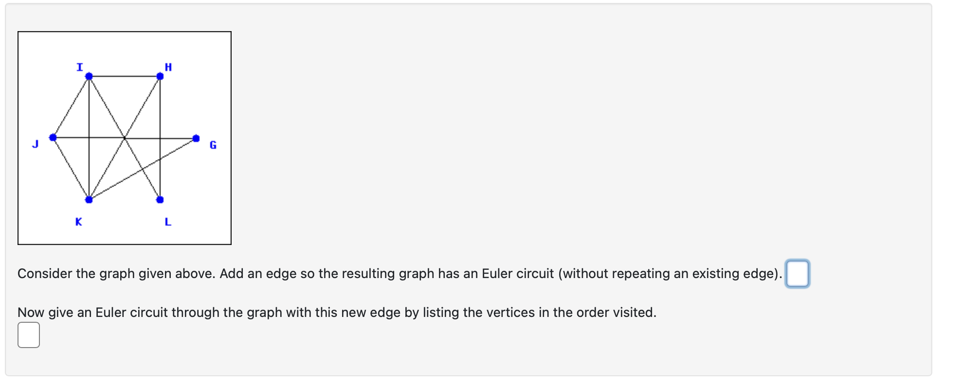Click inside the Euler circuit answer box
Screen dimensions: 980x385
(x=29, y=335)
